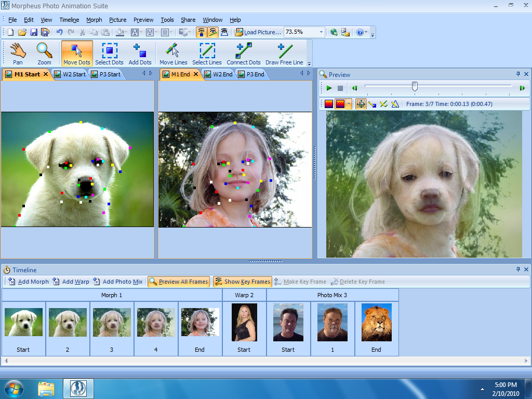Select the Start thumbnail under Warp 2
Image resolution: width=532 pixels, height=399 pixels.
[244, 322]
